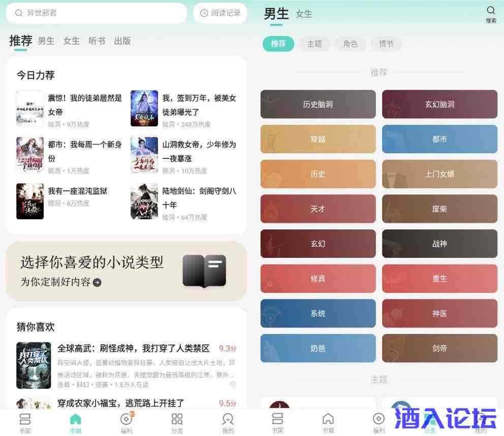
Task: Open the 我有一座混沌监狱 book cover
Action: 30,201
